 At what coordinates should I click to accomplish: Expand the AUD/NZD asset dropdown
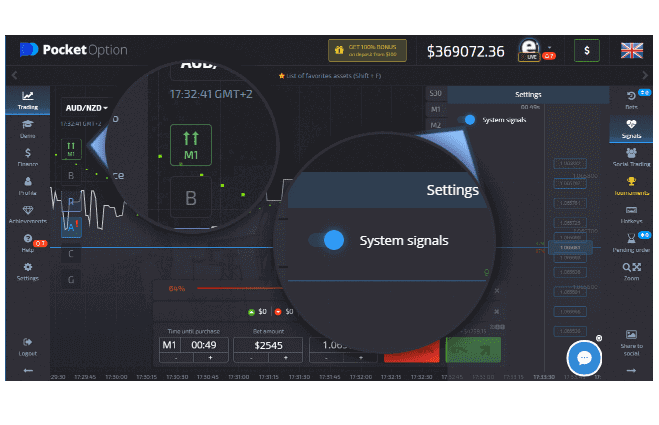coord(86,107)
